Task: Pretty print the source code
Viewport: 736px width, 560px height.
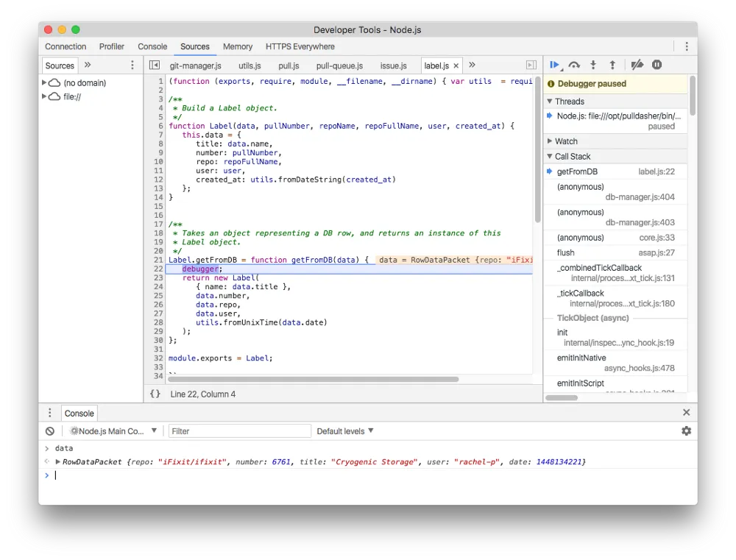Action: pos(155,394)
